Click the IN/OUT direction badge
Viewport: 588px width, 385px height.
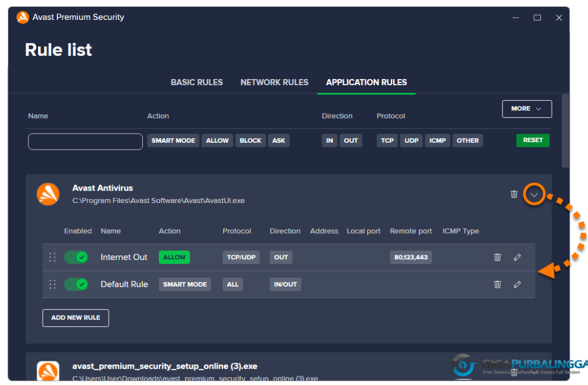(x=285, y=284)
